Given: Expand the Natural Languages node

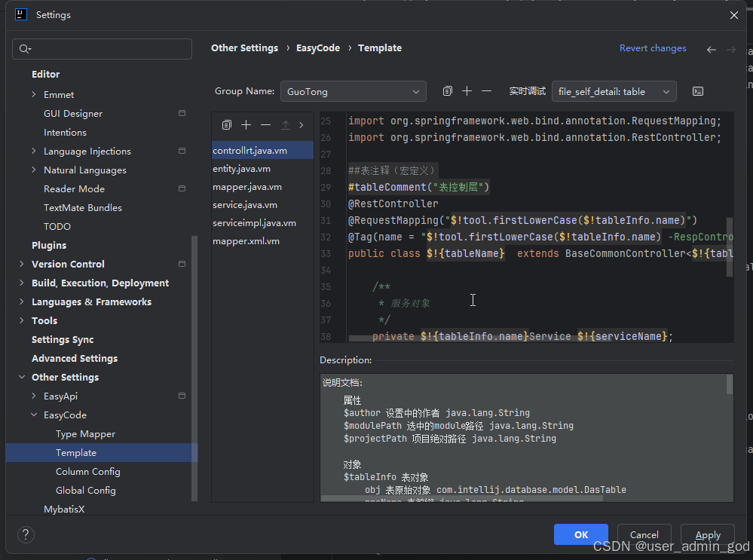Looking at the screenshot, I should tap(34, 170).
